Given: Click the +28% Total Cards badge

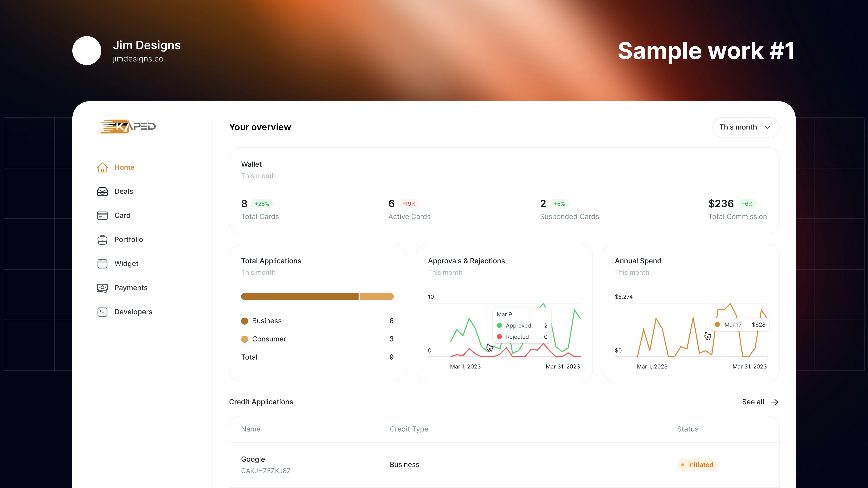Looking at the screenshot, I should pos(262,204).
